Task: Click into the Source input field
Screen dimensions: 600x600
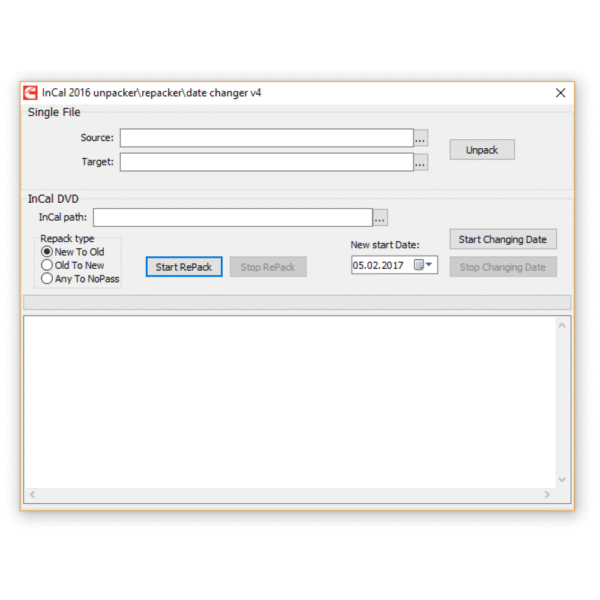Action: coord(267,138)
